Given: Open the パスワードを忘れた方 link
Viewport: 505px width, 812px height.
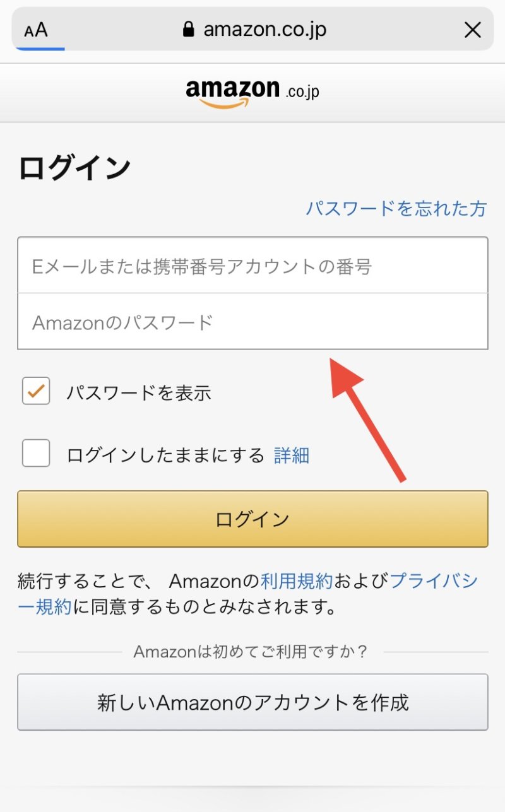Looking at the screenshot, I should click(396, 208).
